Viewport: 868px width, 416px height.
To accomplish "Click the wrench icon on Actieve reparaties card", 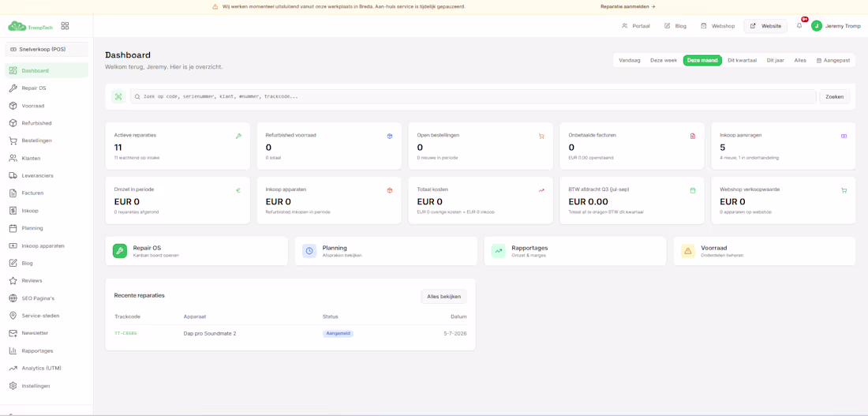I will tap(238, 136).
